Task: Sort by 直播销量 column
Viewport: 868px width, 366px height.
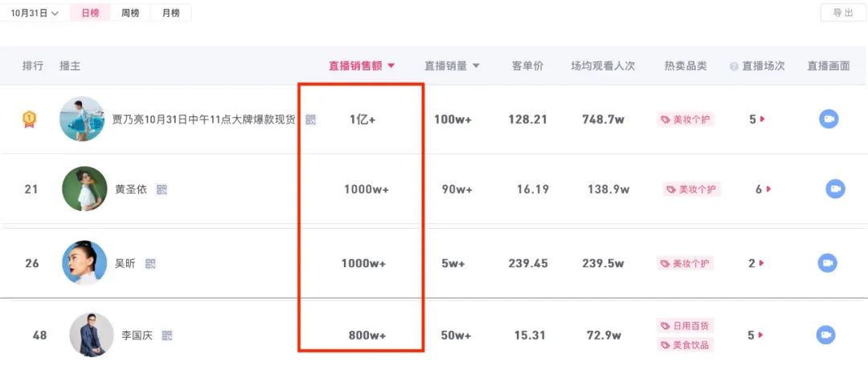Action: [x=452, y=66]
